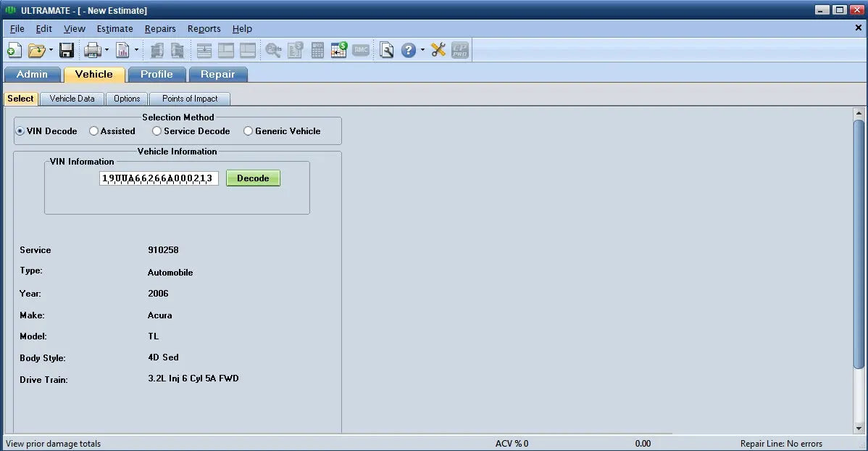Go to the Profile section tab
This screenshot has width=868, height=451.
click(157, 74)
